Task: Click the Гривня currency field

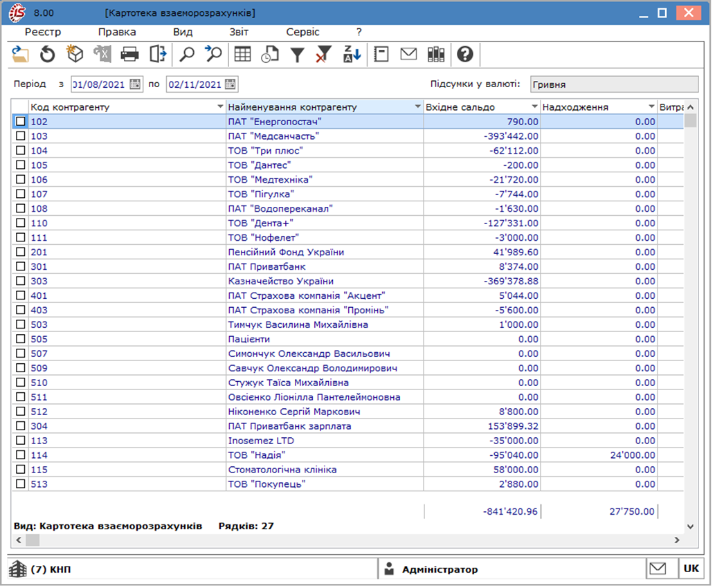Action: pyautogui.click(x=614, y=84)
